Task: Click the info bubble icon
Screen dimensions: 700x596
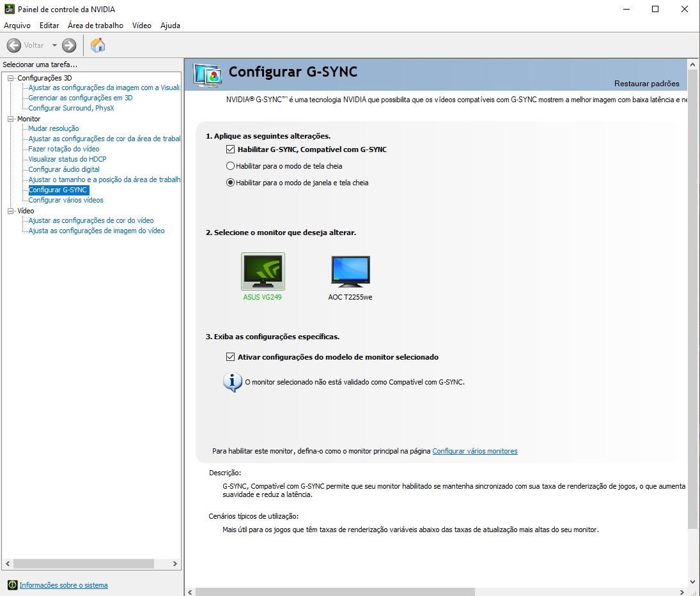Action: (x=233, y=382)
